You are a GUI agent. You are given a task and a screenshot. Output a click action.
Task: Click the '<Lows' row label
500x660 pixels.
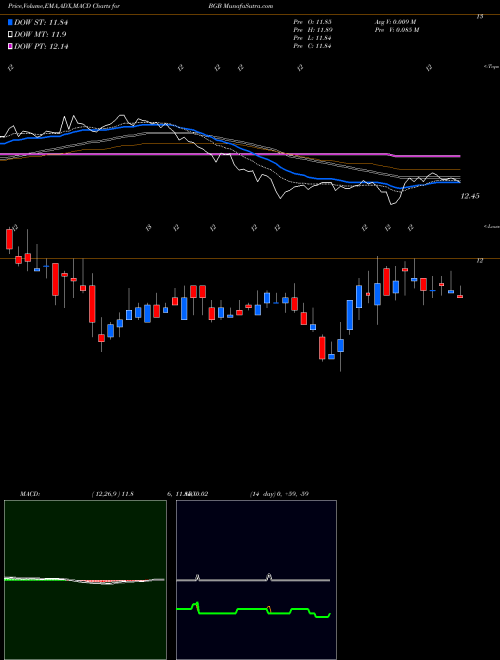pyautogui.click(x=491, y=226)
